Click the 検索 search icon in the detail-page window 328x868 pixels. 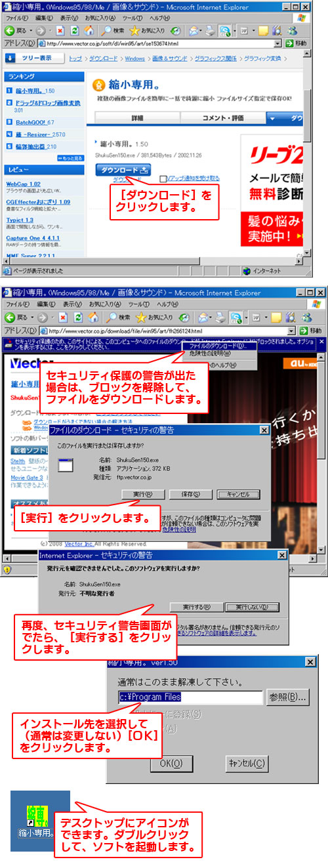coord(106,31)
